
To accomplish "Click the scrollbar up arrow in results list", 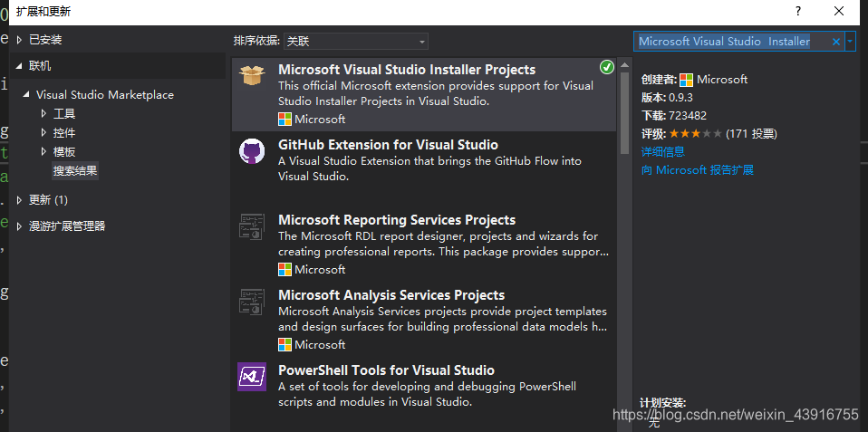I will tap(624, 64).
